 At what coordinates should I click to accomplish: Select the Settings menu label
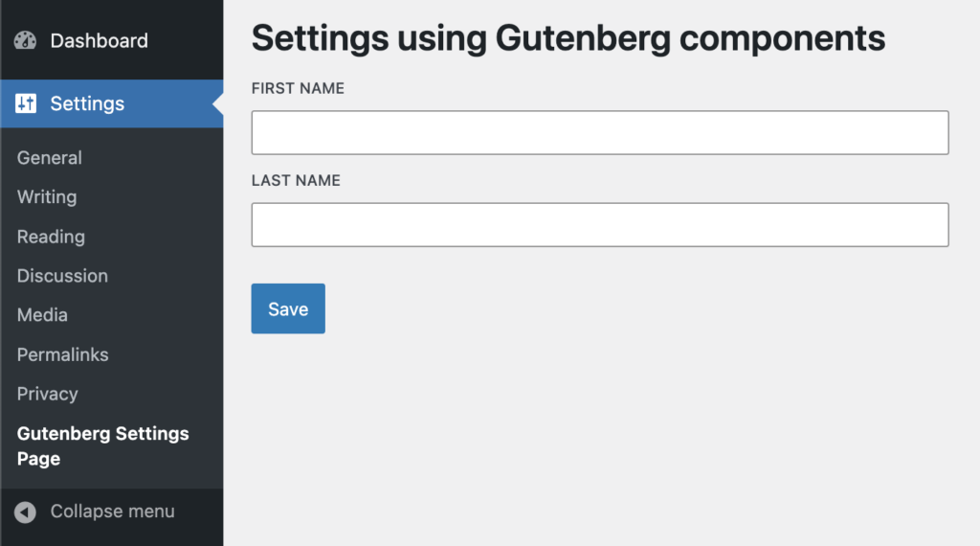pyautogui.click(x=87, y=103)
